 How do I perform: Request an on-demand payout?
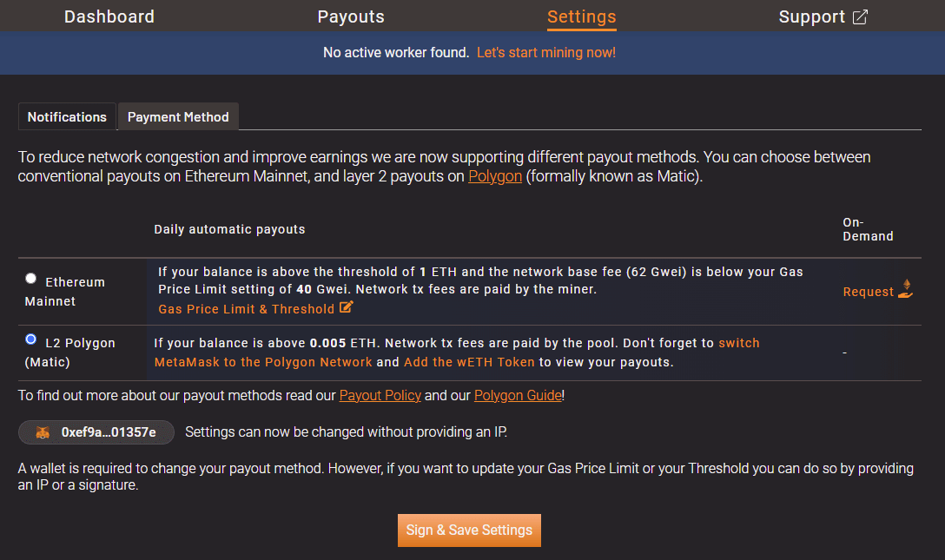[867, 291]
